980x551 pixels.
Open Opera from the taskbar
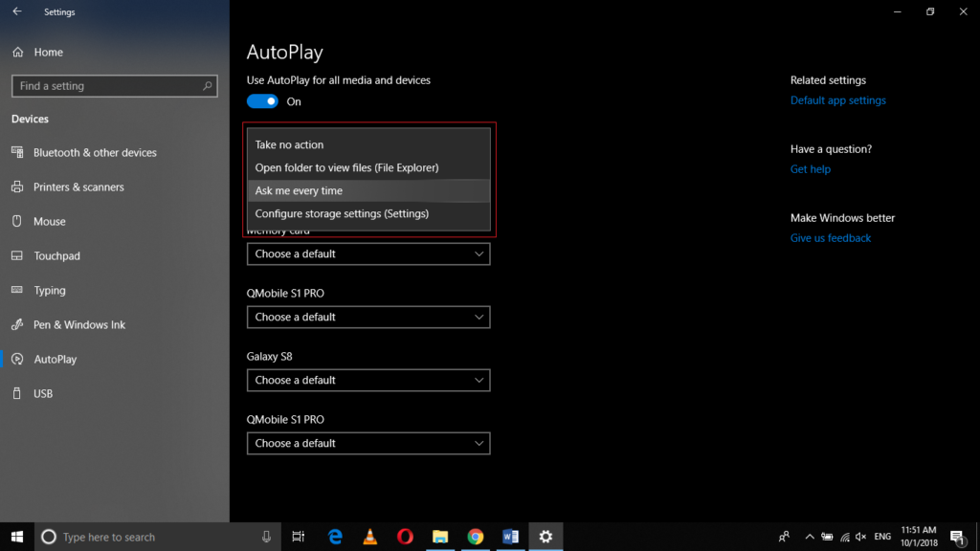click(x=404, y=537)
